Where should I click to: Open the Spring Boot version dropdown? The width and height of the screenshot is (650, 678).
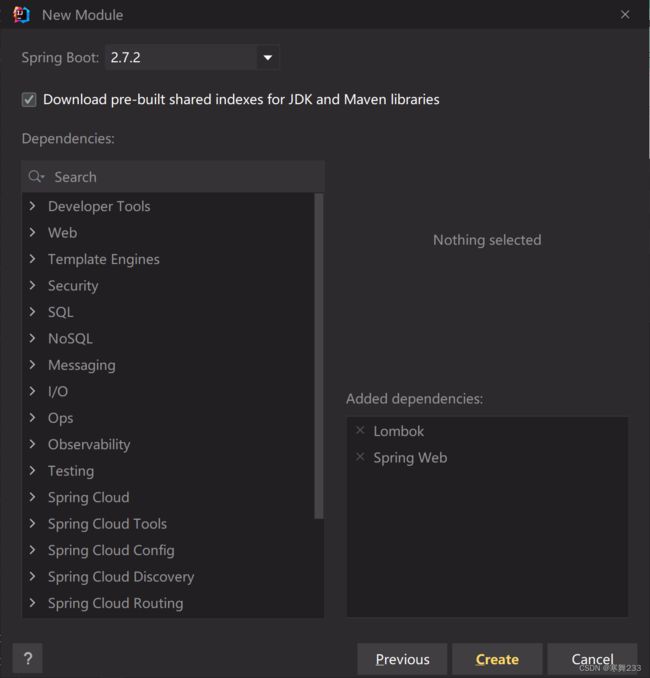point(268,58)
